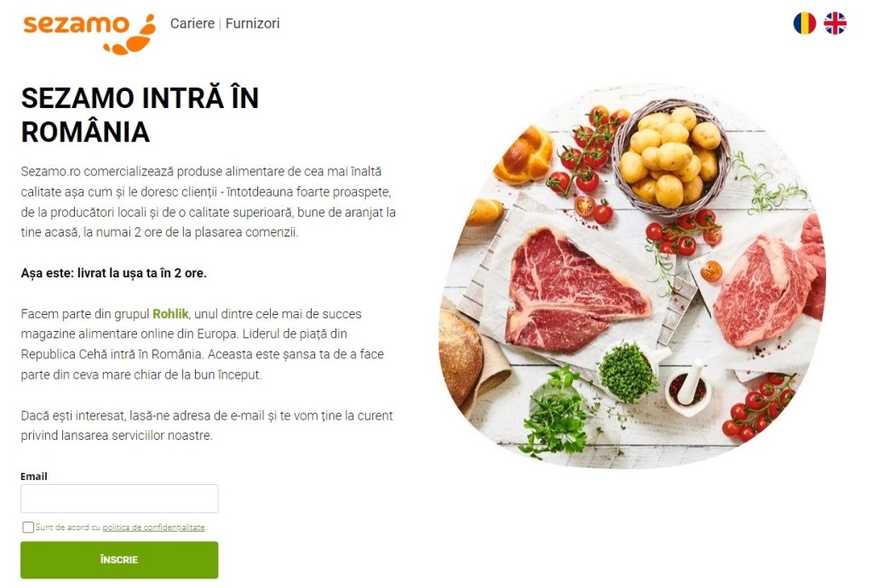Click the Email field label

click(34, 477)
